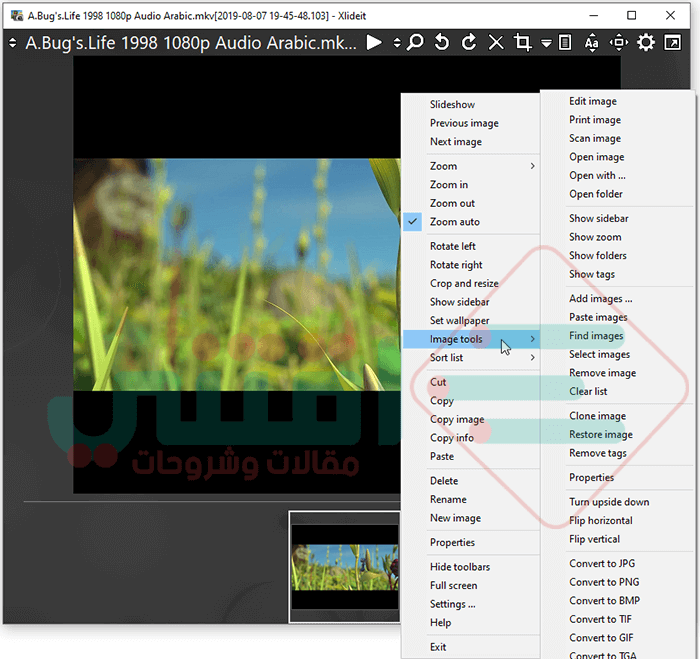The height and width of the screenshot is (659, 700).
Task: Expand the Zoom submenu arrow
Action: [532, 166]
